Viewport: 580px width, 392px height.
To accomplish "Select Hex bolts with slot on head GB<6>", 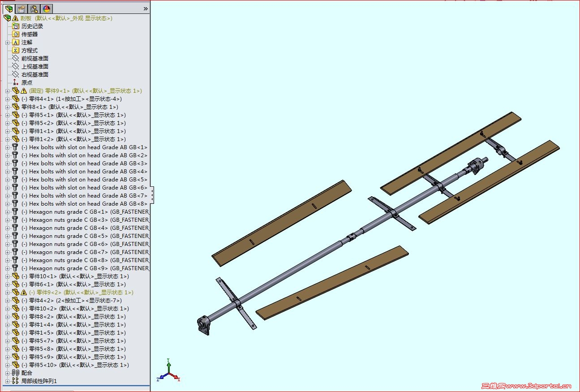I will coord(85,187).
